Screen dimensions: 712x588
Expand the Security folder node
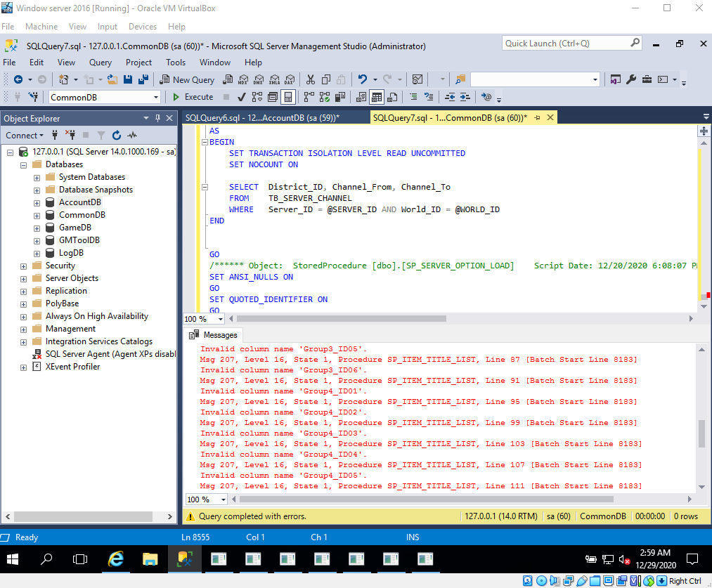click(x=24, y=266)
